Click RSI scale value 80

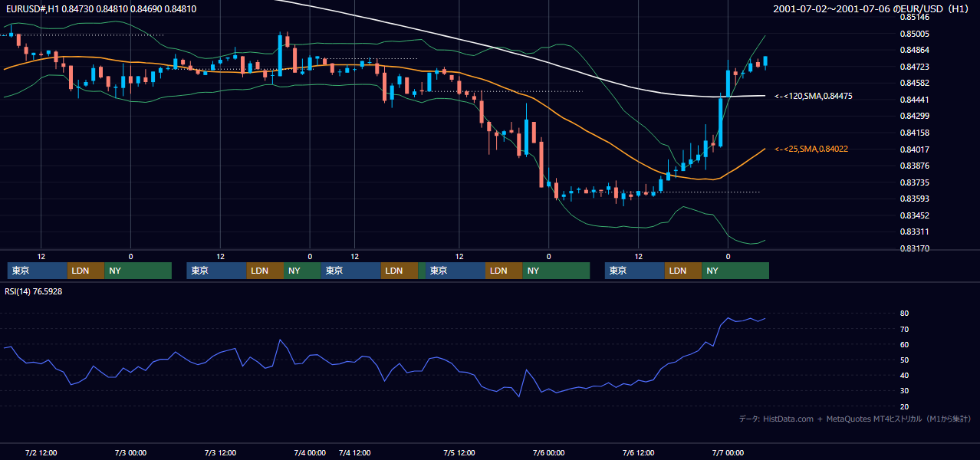pyautogui.click(x=904, y=314)
